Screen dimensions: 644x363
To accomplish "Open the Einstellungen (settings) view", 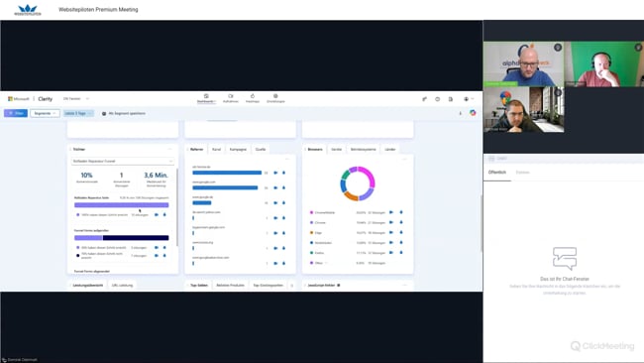I will coord(275,98).
